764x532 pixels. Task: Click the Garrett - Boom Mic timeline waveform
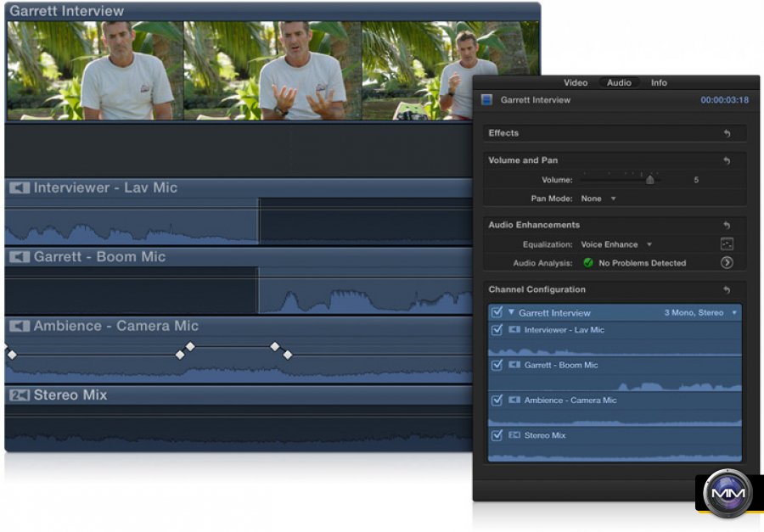click(239, 291)
